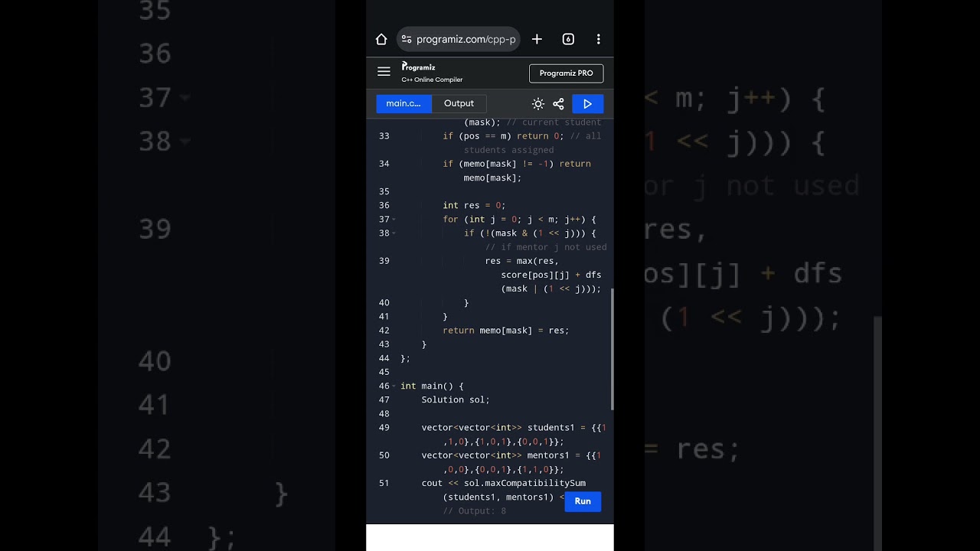Viewport: 980px width, 551px height.
Task: Click 'res = max(res,' code text
Action: coord(522,261)
